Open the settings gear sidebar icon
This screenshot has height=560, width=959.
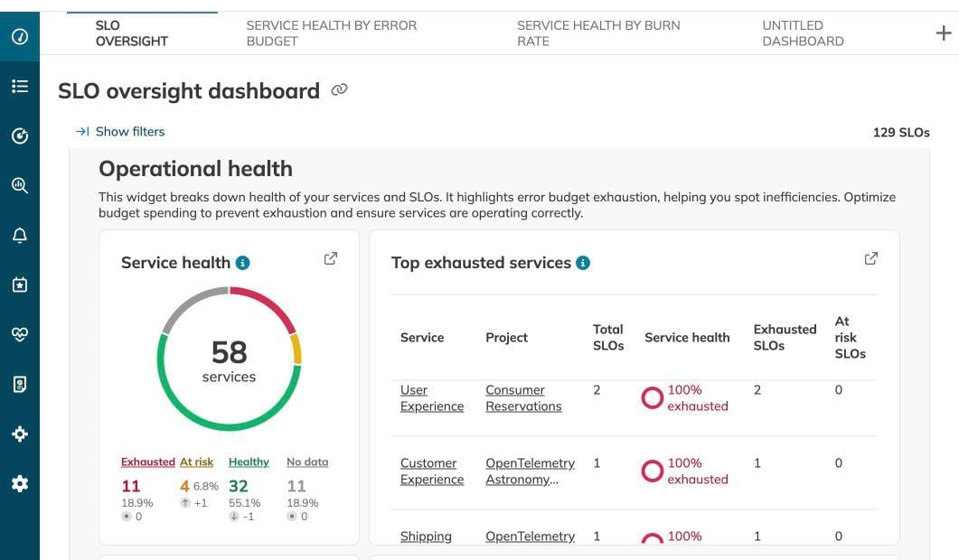20,483
